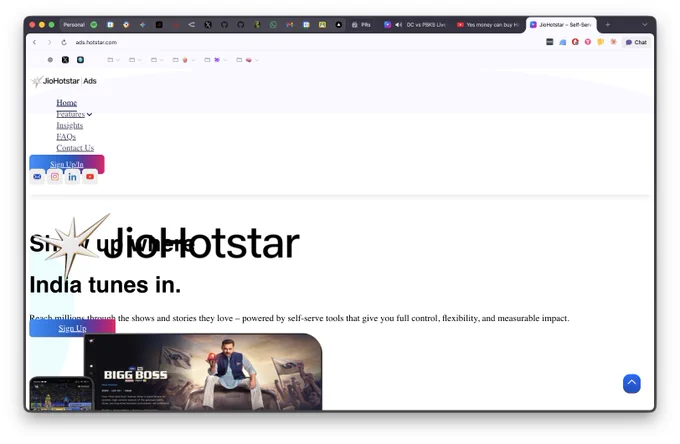Expand the pink brain bookmark folder

pos(247,60)
